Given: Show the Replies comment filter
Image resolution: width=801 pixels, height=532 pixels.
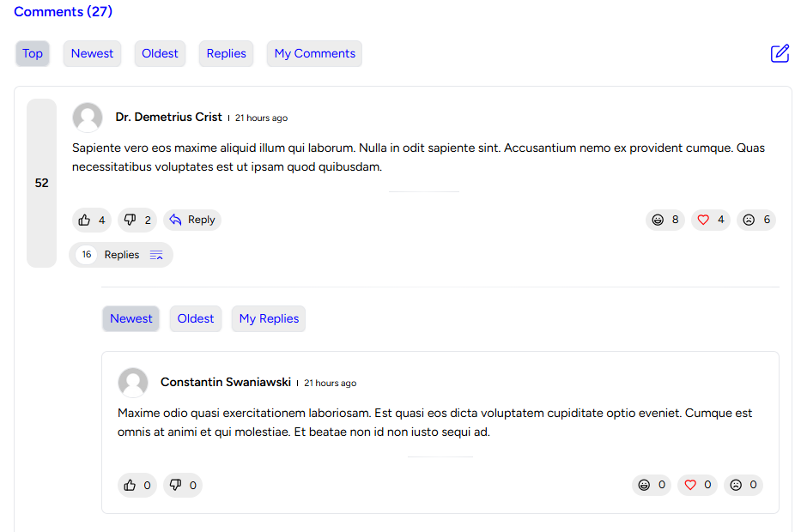Looking at the screenshot, I should tap(227, 53).
